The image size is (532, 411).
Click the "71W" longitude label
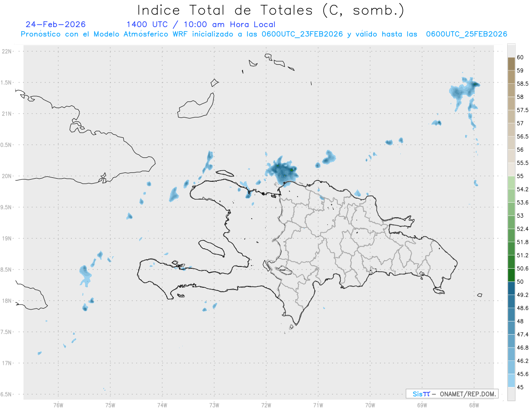318,405
